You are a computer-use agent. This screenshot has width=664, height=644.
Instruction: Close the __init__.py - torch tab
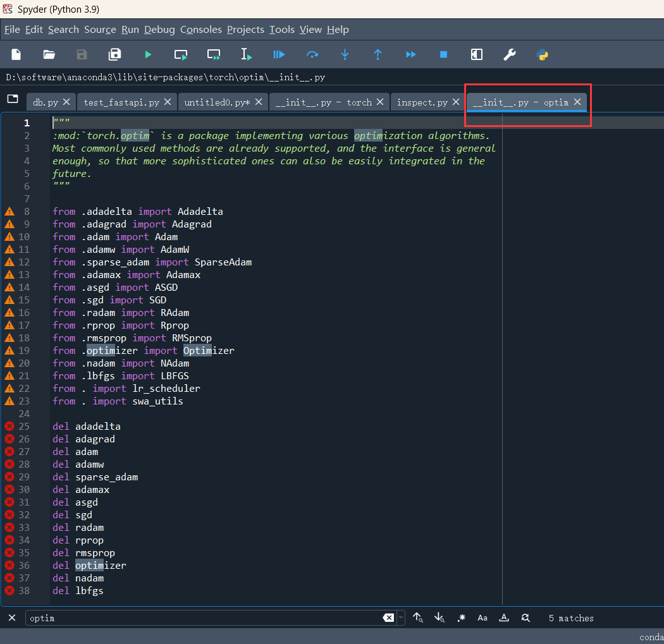pos(380,102)
